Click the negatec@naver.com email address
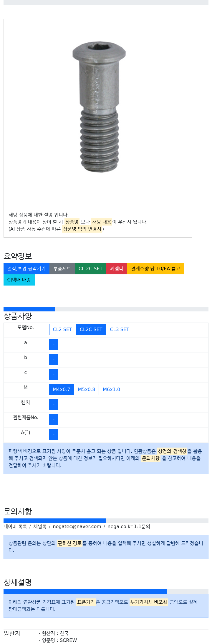Viewport: 212px width, 644px height. point(77,526)
